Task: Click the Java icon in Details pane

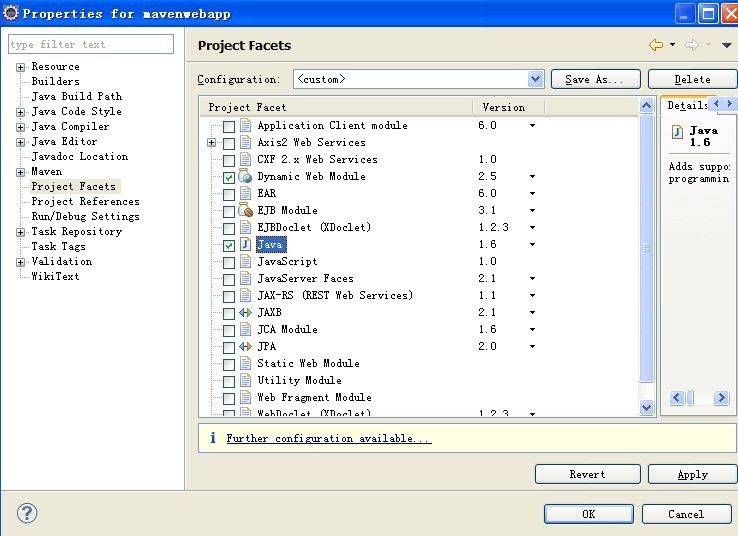Action: click(x=677, y=132)
